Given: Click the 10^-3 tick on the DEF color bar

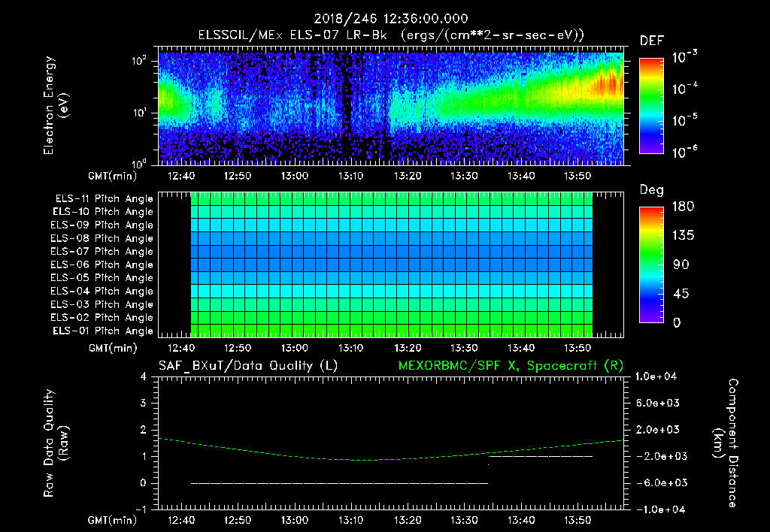Looking at the screenshot, I should point(685,57).
